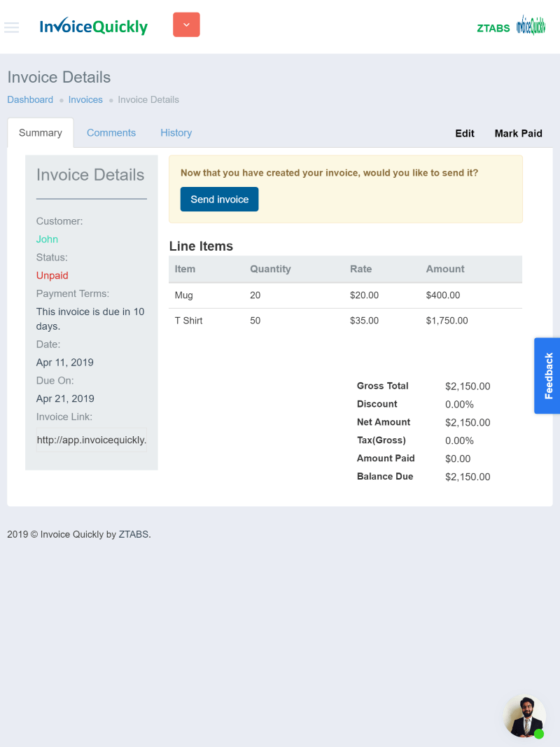560x747 pixels.
Task: Click the InvoiceQuickly account logo thumbnail
Action: tap(531, 25)
